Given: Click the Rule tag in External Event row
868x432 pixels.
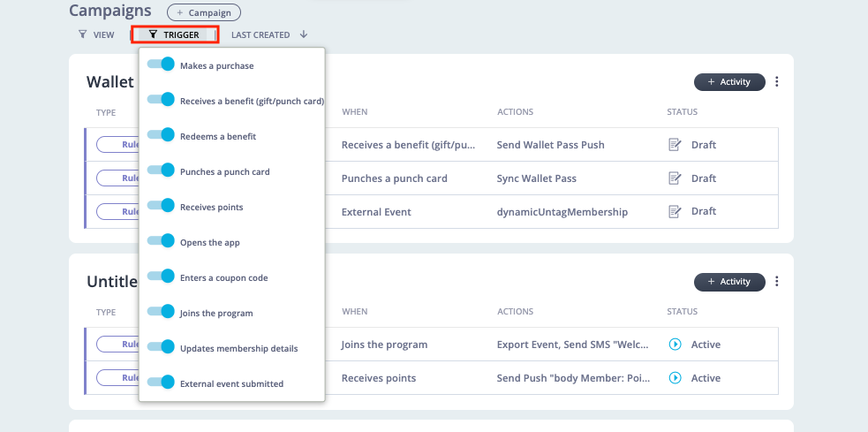Looking at the screenshot, I should click(117, 211).
